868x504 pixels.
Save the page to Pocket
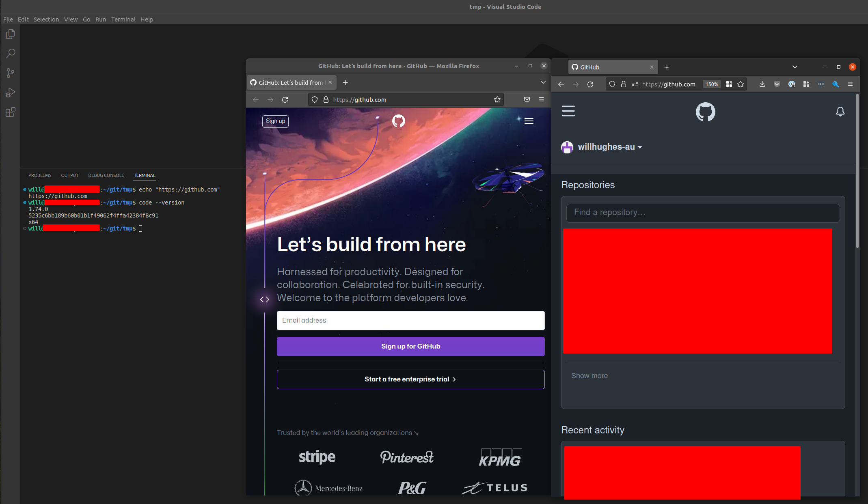pos(527,99)
